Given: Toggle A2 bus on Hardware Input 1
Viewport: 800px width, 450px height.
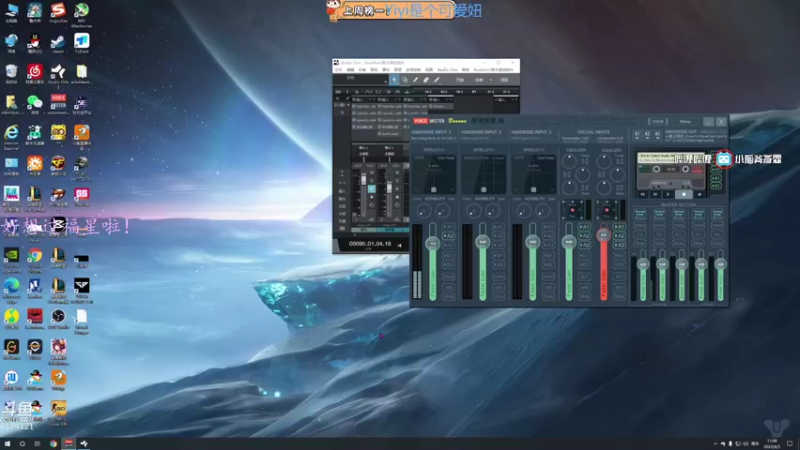Looking at the screenshot, I should [448, 236].
